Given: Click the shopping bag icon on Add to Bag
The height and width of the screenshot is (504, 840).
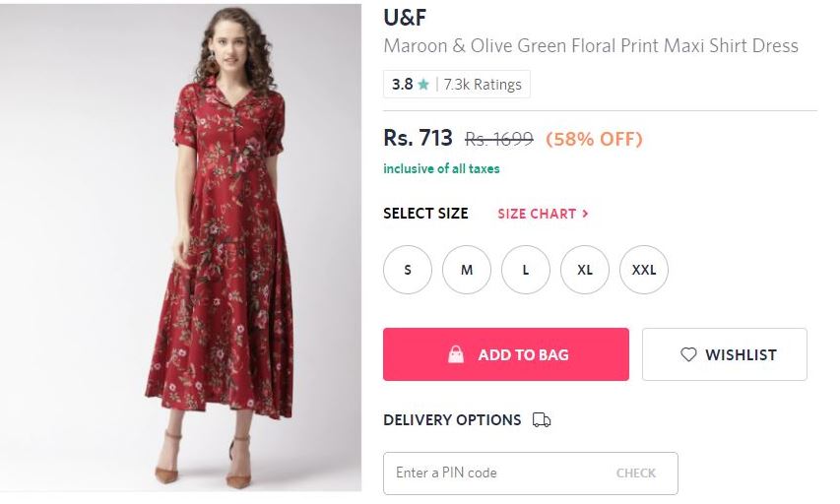Looking at the screenshot, I should [x=456, y=354].
